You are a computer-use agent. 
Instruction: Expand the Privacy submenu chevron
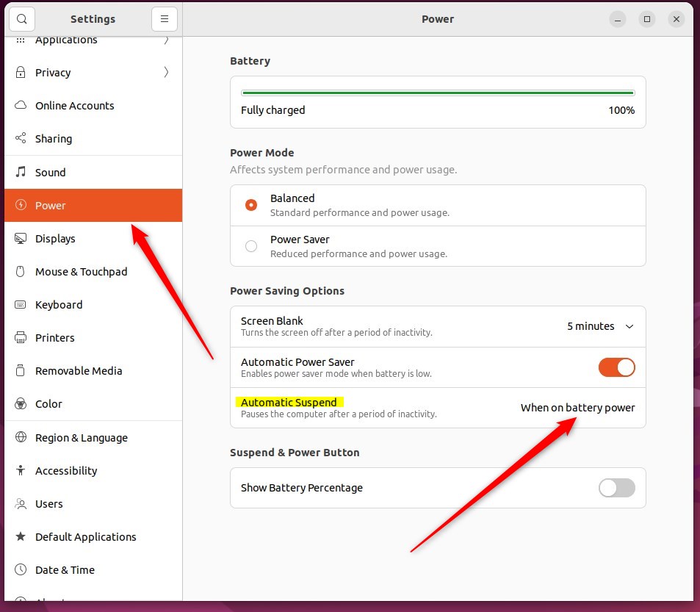tap(166, 72)
